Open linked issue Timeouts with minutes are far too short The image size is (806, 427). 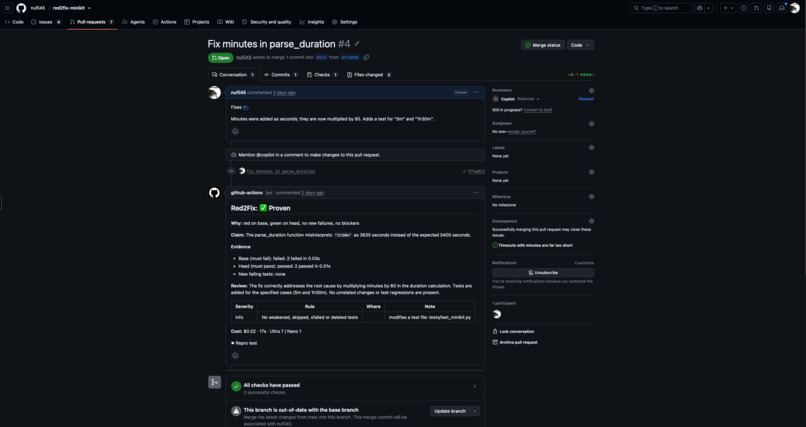click(536, 246)
